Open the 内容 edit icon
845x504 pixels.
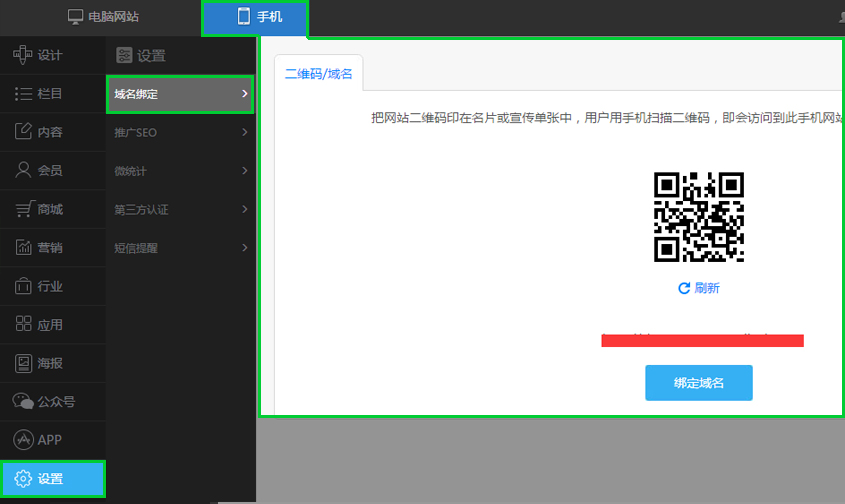pos(23,132)
